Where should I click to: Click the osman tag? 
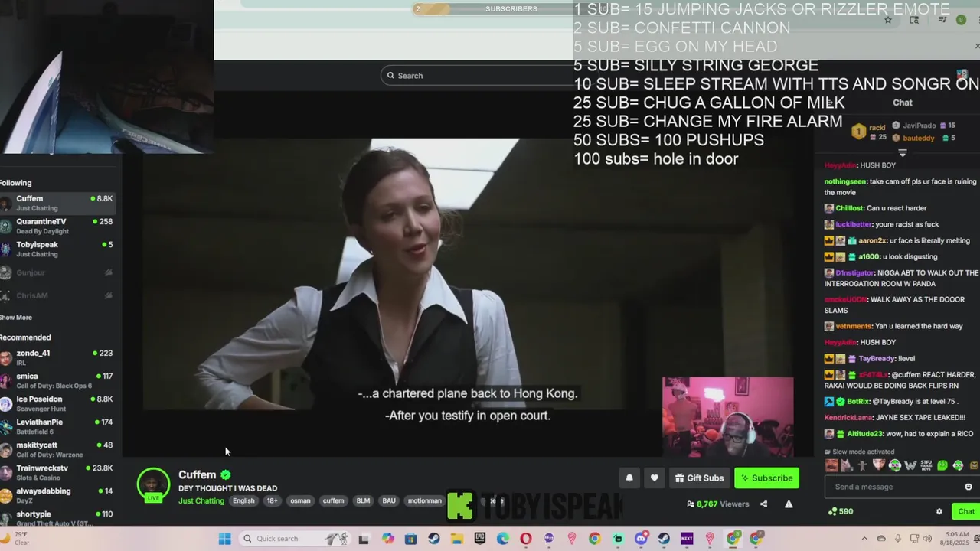[300, 501]
